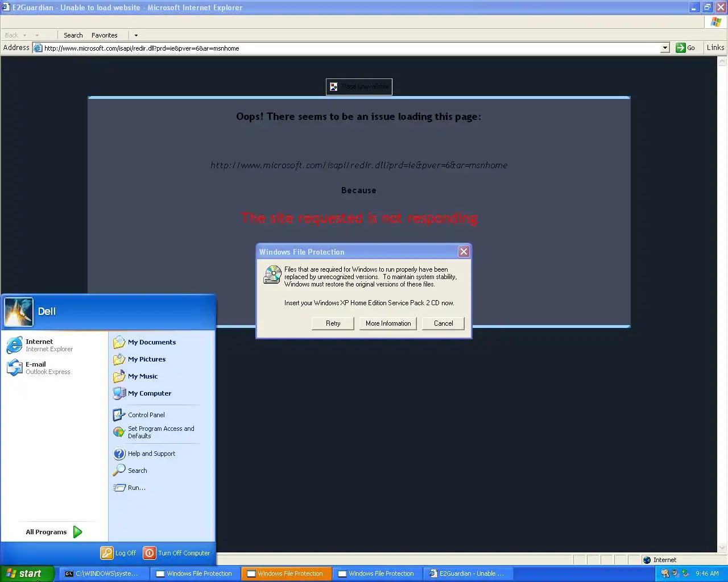Image resolution: width=728 pixels, height=582 pixels.
Task: Click the green Go arrow button
Action: (680, 48)
